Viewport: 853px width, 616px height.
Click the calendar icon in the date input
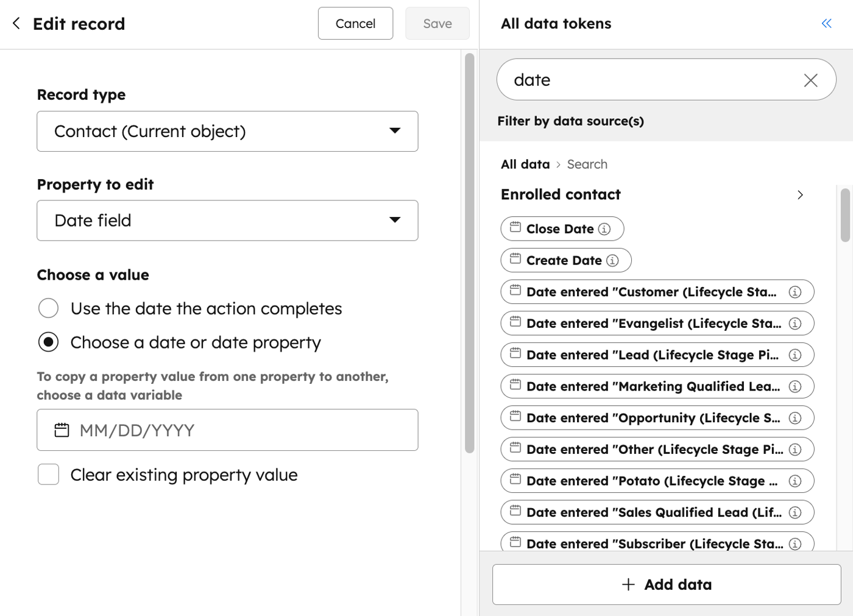62,430
